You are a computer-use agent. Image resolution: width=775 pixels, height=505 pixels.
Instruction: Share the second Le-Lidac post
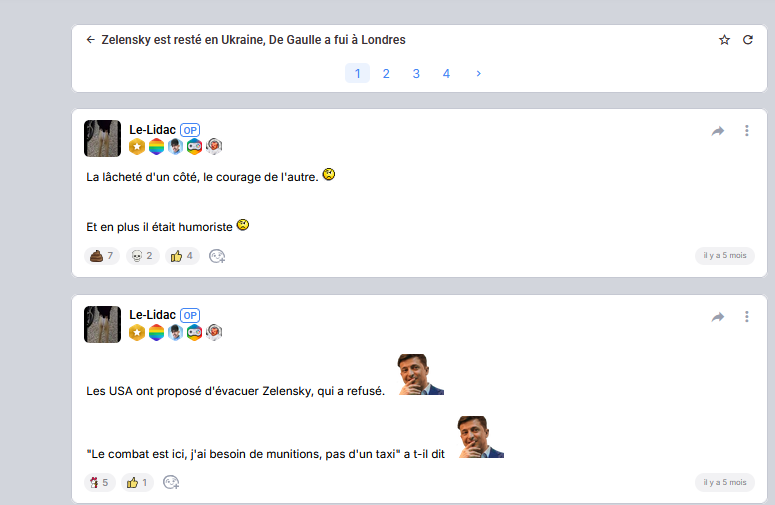pyautogui.click(x=718, y=317)
